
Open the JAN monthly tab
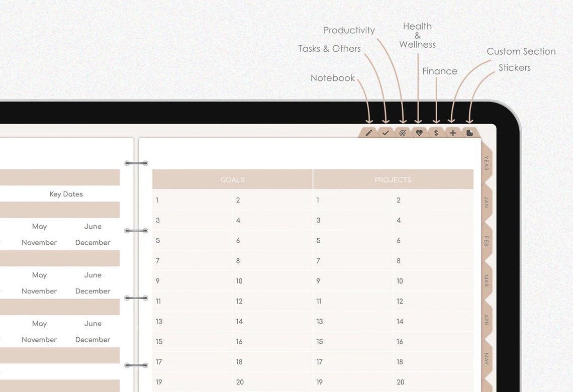(x=486, y=201)
